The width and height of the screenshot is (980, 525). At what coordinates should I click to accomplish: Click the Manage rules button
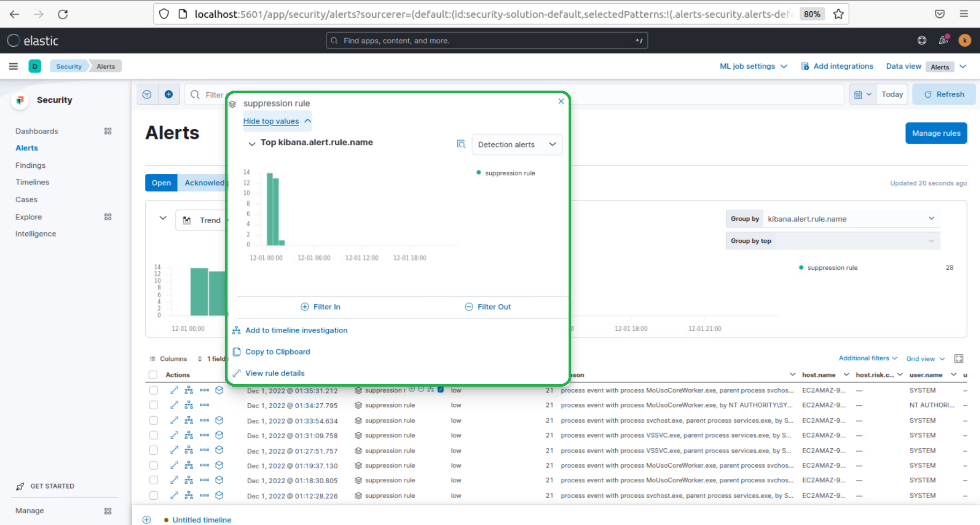pos(936,133)
